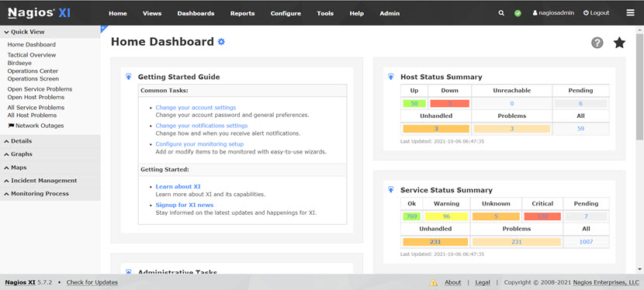Click Signup for XI news link
The image size is (644, 290).
click(185, 205)
